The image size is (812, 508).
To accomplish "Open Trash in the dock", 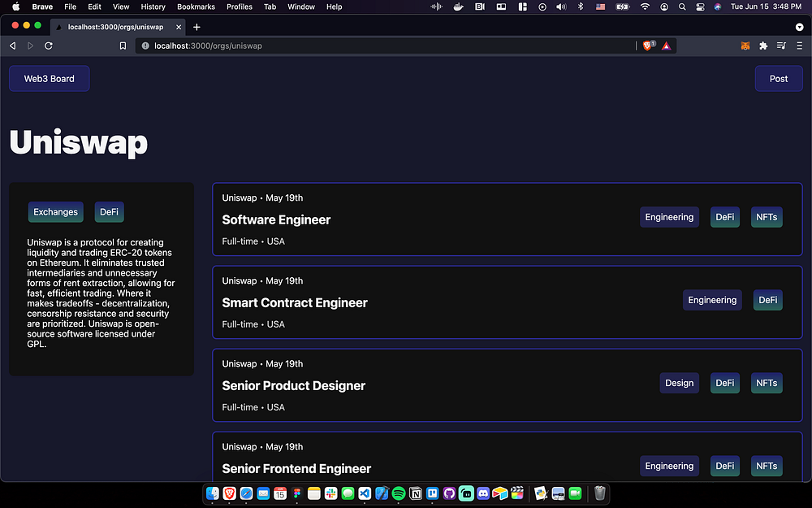I will 600,493.
